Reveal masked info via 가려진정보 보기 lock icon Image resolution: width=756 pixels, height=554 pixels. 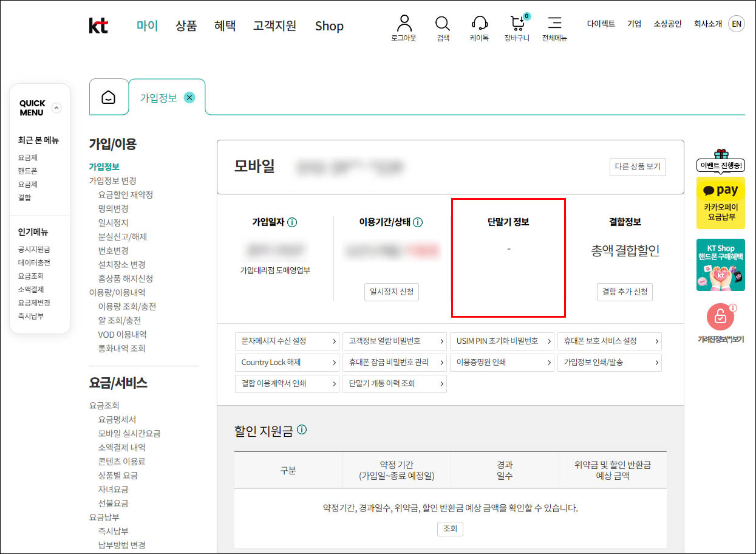(720, 316)
